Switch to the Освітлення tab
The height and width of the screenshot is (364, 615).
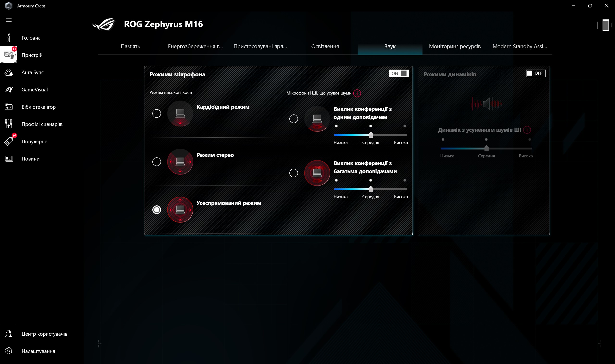click(325, 46)
